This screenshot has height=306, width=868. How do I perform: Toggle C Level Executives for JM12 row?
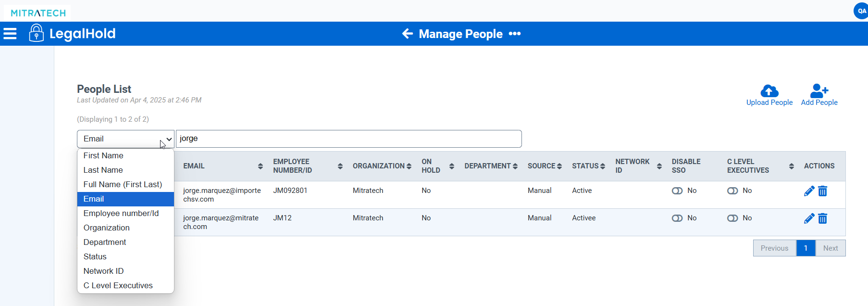[x=732, y=218]
